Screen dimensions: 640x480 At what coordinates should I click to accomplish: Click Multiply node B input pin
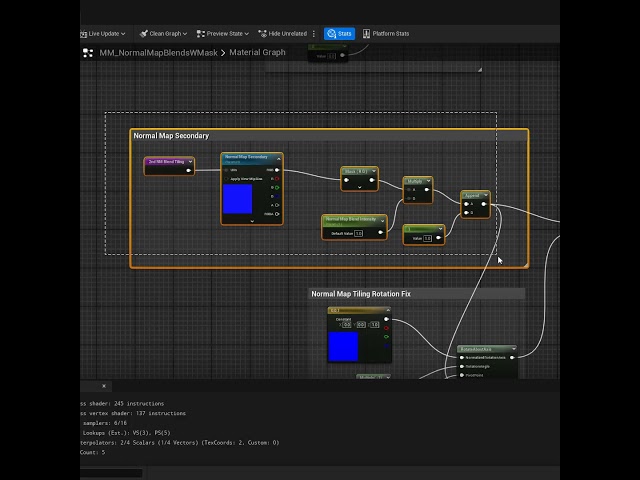[409, 198]
